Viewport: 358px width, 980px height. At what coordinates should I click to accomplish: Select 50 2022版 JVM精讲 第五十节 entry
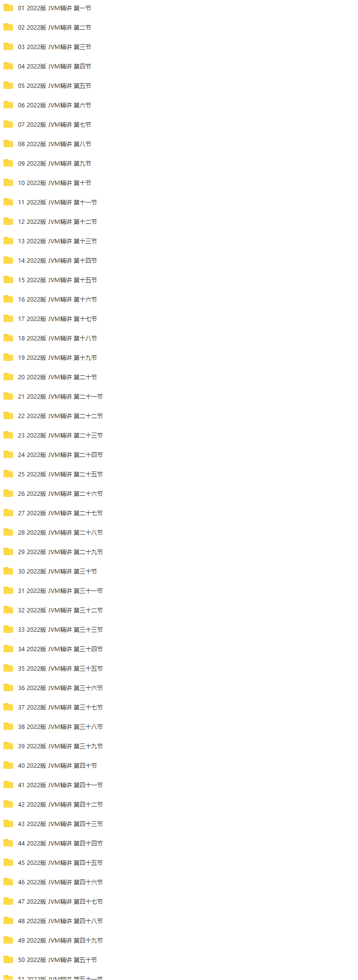click(x=57, y=960)
